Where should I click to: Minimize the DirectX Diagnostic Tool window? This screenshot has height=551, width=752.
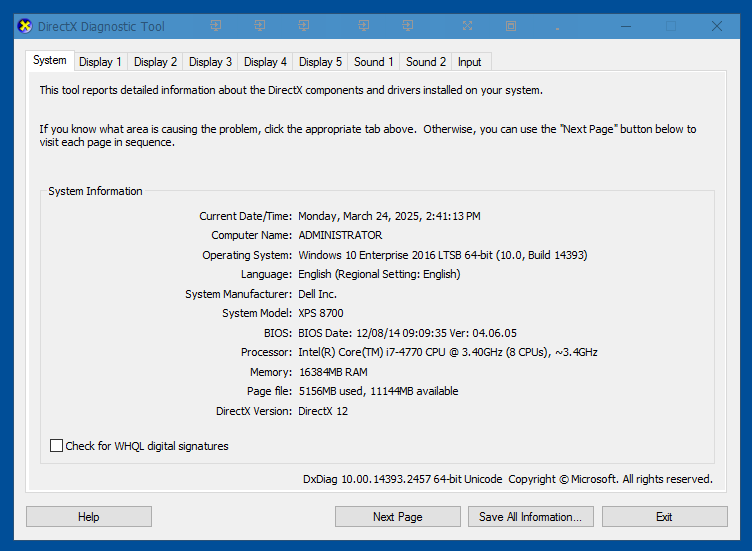pyautogui.click(x=625, y=26)
